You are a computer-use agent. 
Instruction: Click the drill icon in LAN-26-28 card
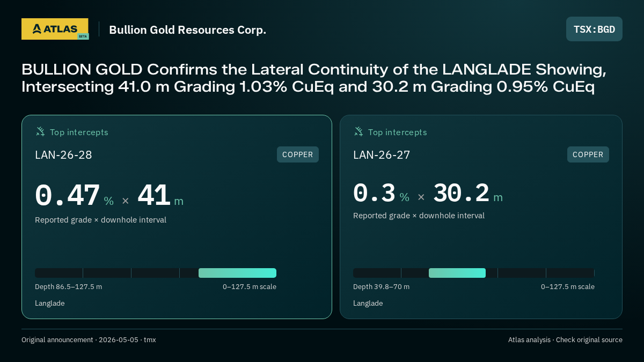click(x=40, y=132)
